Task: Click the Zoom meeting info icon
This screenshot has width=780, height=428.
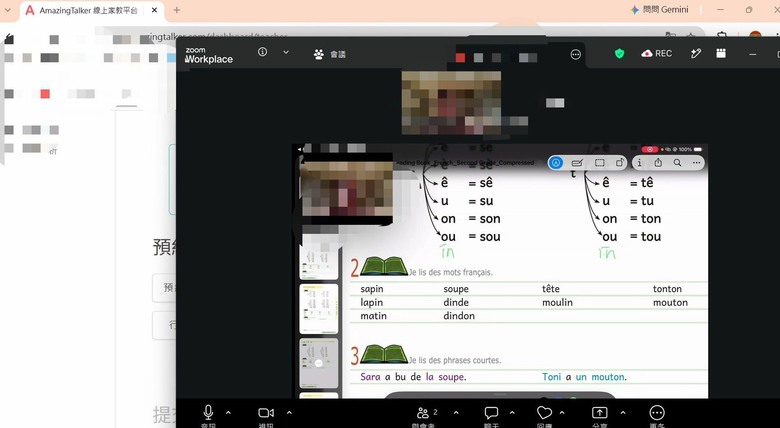Action: pos(263,52)
